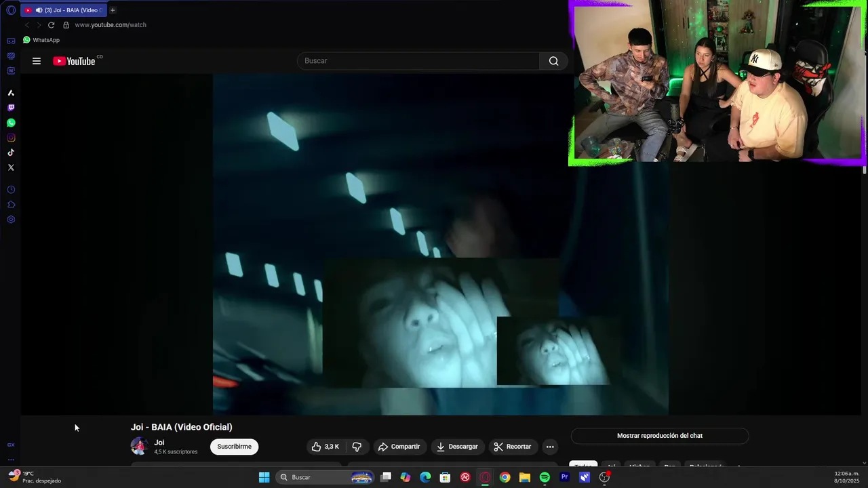The width and height of the screenshot is (868, 488).
Task: Open Spotify from taskbar
Action: point(545,477)
